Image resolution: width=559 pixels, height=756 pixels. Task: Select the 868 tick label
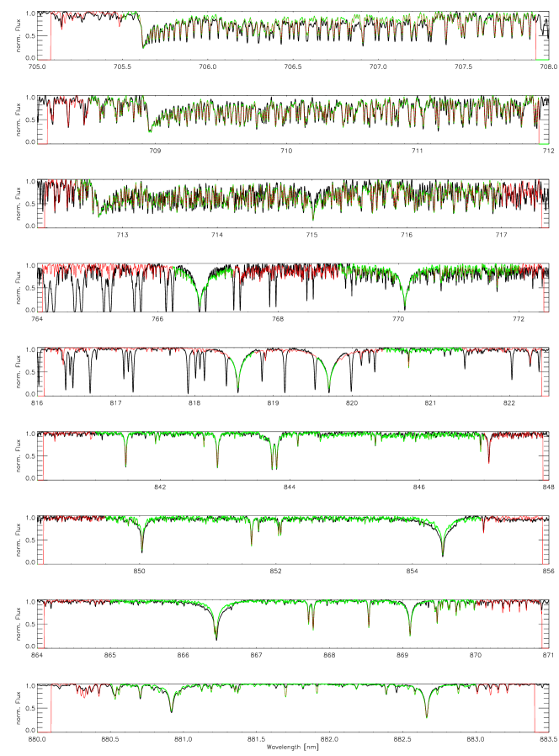tap(329, 655)
